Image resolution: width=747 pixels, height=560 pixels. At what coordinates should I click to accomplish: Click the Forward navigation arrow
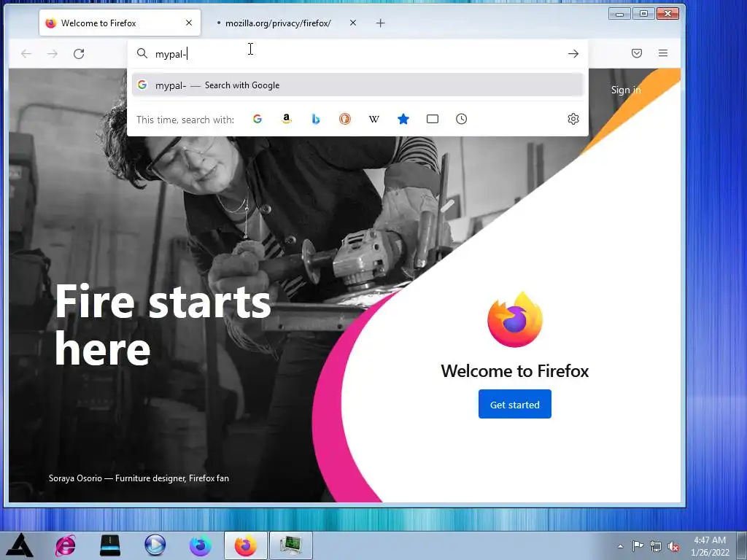tap(53, 54)
